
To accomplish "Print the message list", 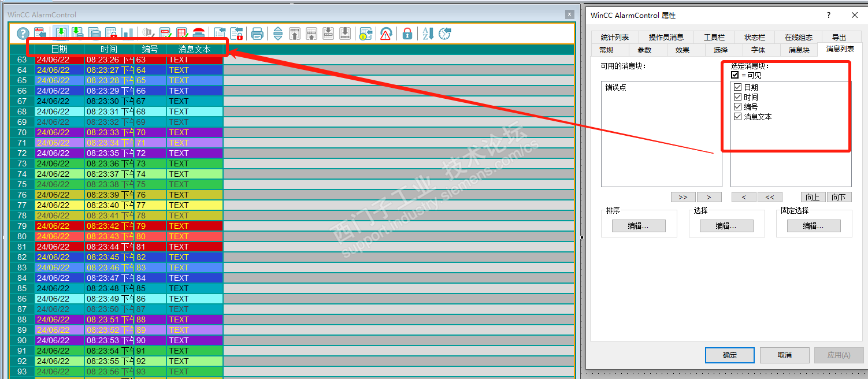I will tap(257, 34).
